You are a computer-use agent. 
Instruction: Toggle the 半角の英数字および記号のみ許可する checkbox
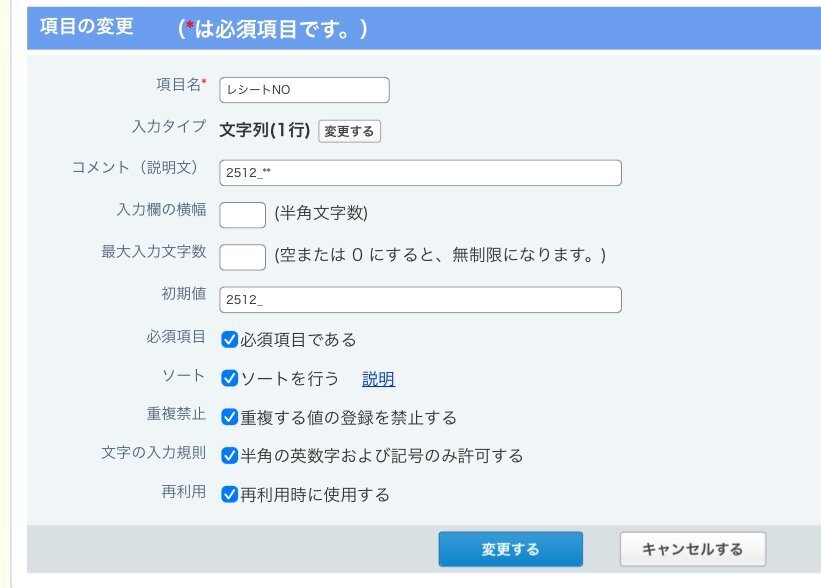tap(230, 456)
